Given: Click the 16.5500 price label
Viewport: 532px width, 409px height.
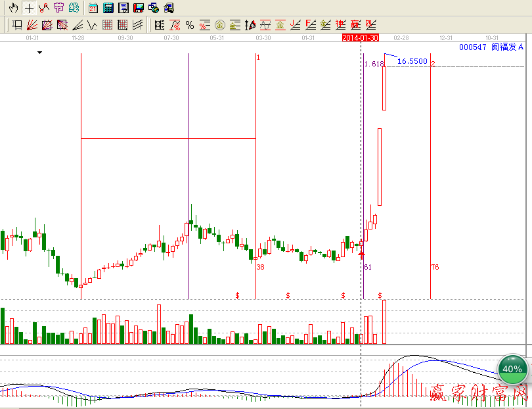Looking at the screenshot, I should (412, 61).
